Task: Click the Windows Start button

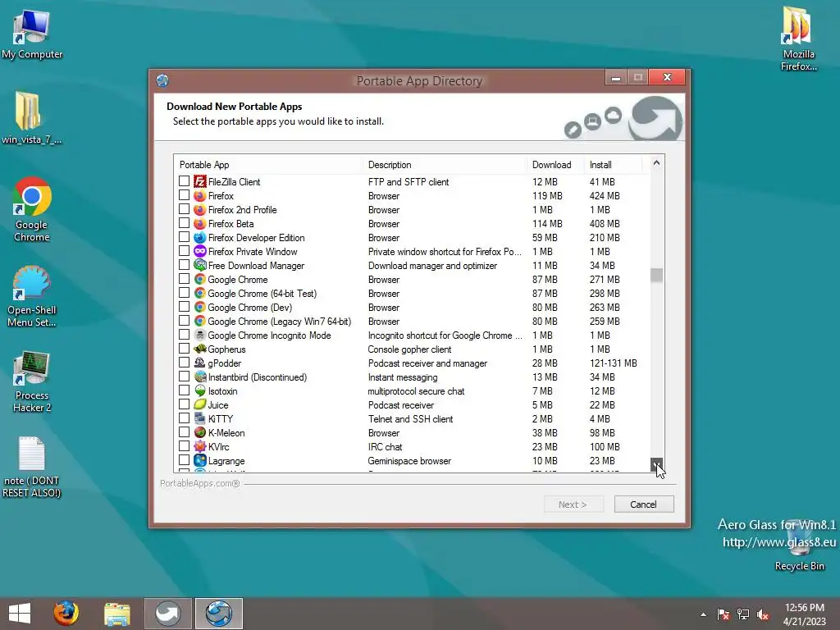Action: pos(20,614)
